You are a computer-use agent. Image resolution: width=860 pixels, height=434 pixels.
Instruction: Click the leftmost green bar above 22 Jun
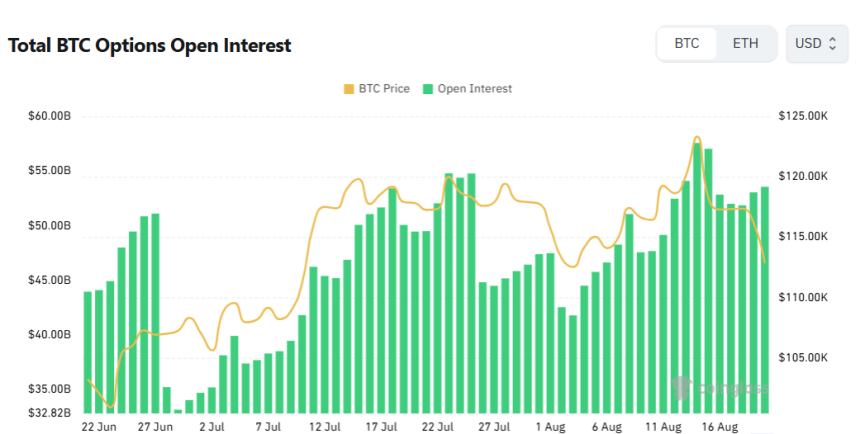88,352
